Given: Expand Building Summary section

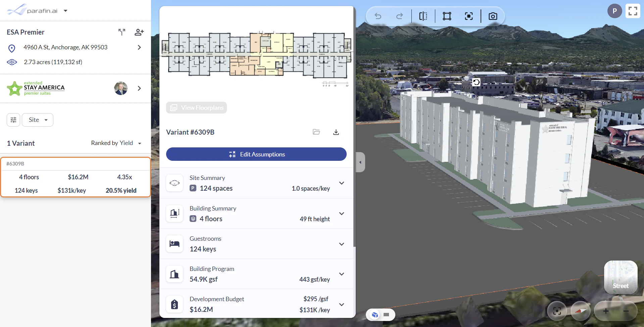Looking at the screenshot, I should tap(342, 214).
